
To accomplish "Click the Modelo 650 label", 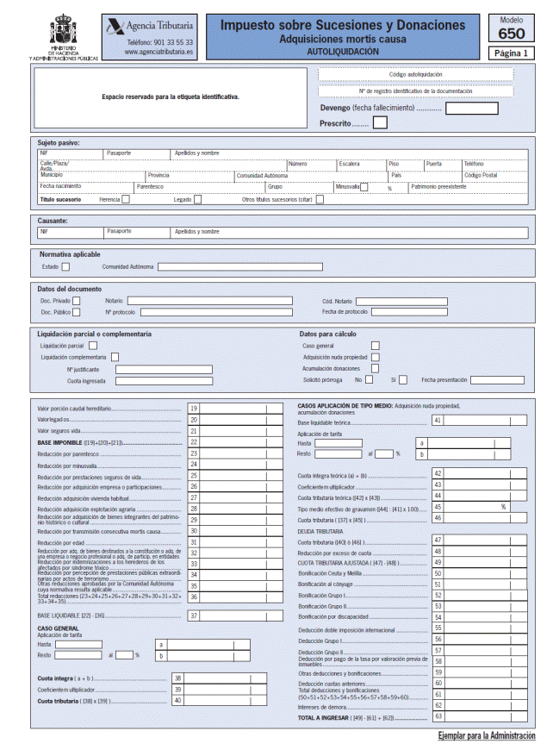I will [512, 28].
